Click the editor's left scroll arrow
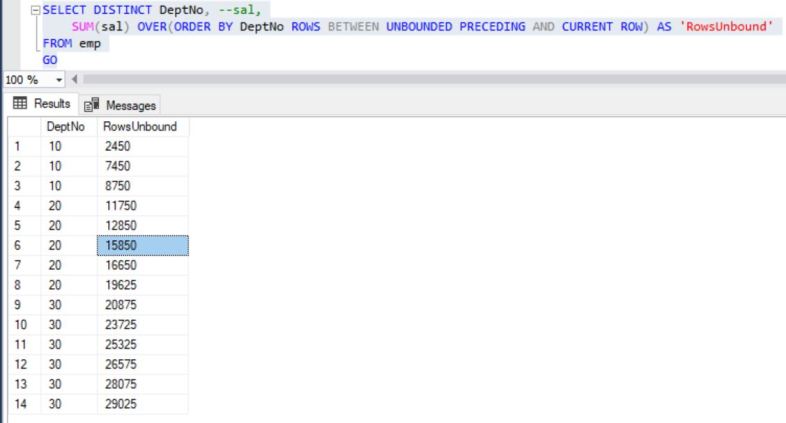The width and height of the screenshot is (786, 423). [x=77, y=79]
